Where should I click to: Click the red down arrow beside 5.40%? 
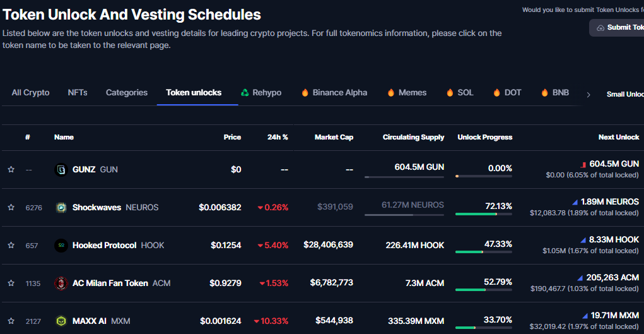click(260, 246)
